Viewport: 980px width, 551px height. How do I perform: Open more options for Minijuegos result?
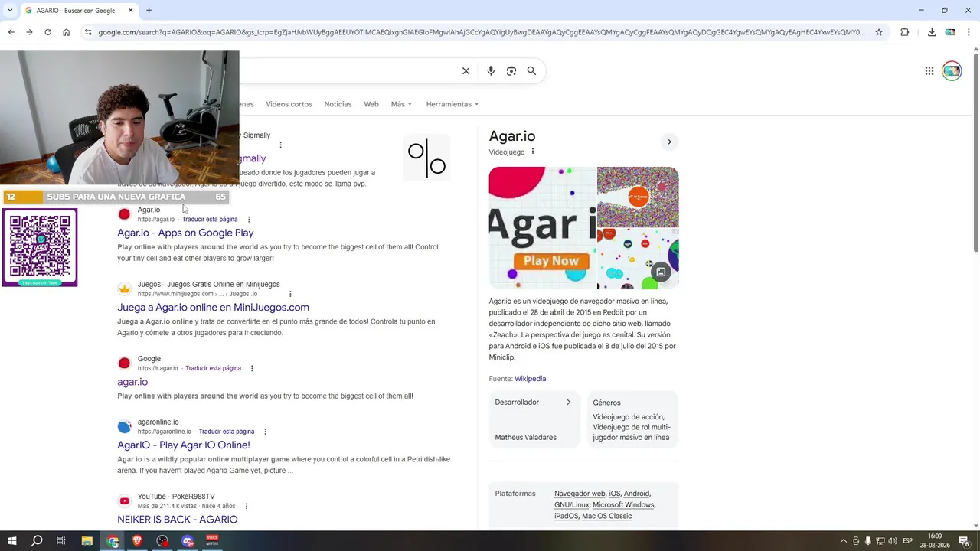[290, 294]
